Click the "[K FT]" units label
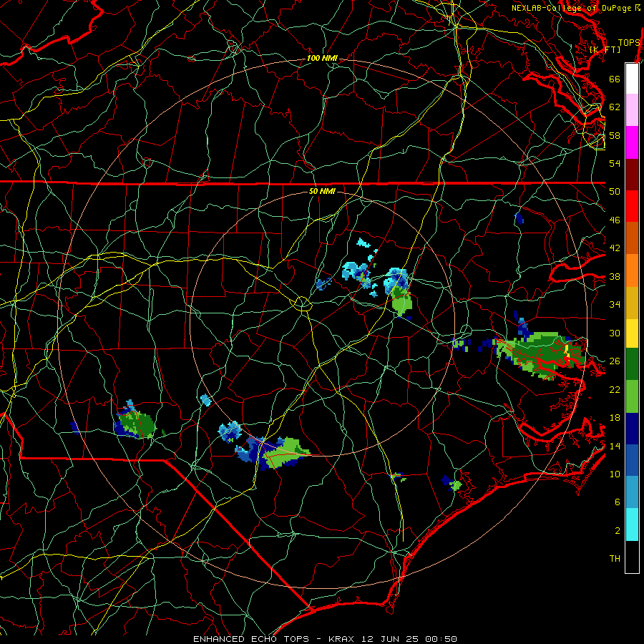Image resolution: width=644 pixels, height=644 pixels. point(605,49)
